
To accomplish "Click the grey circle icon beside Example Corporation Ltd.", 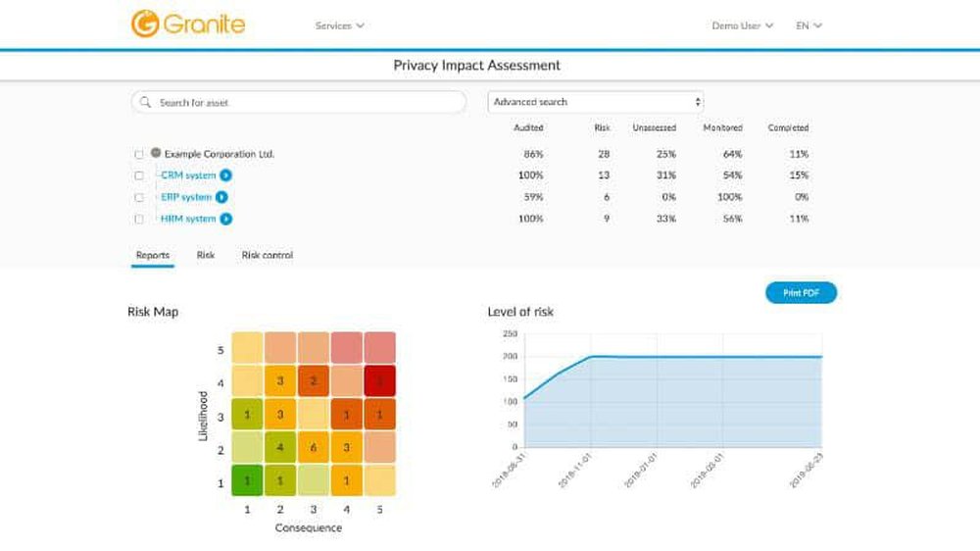I will pos(156,153).
